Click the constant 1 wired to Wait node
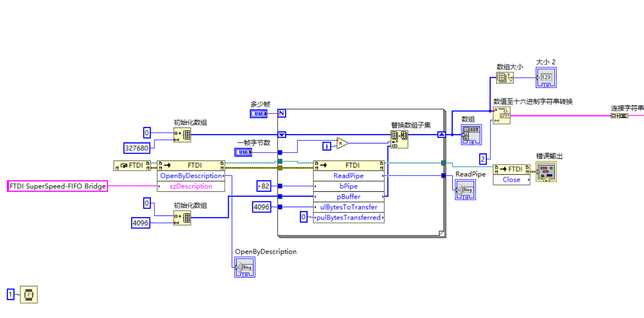The image size is (644, 318). [11, 294]
